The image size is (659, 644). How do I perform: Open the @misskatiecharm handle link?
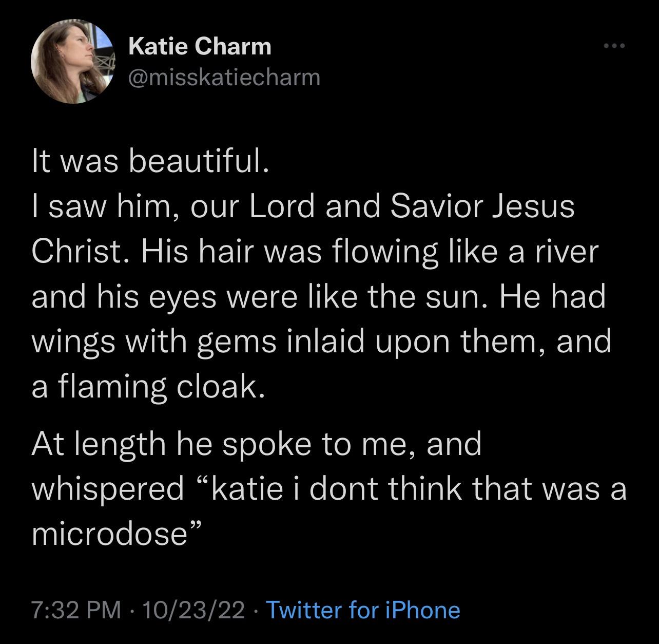[x=224, y=78]
